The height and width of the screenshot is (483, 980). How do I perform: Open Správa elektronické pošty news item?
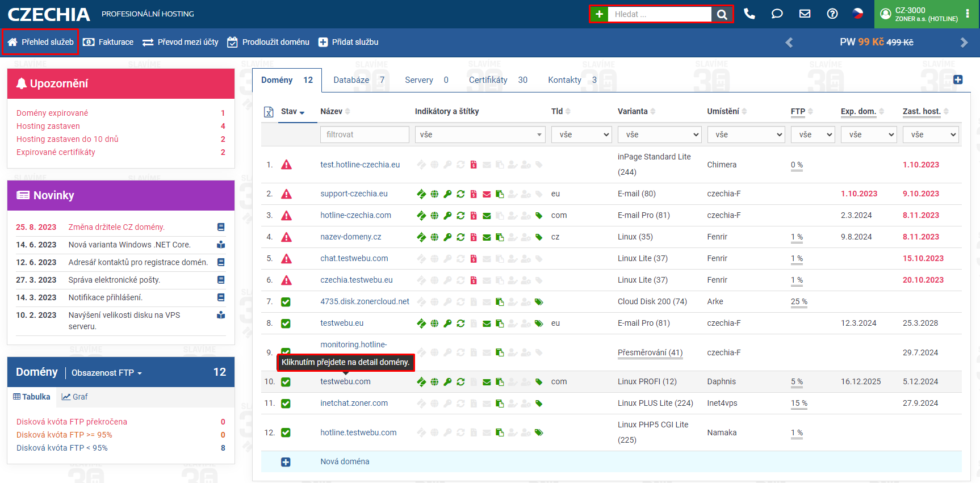114,280
